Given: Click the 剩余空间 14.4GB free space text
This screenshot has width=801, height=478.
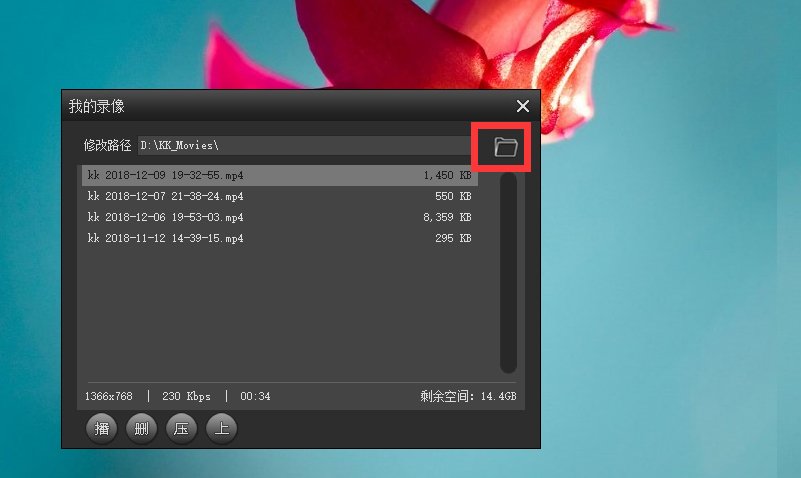Looking at the screenshot, I should (x=468, y=396).
